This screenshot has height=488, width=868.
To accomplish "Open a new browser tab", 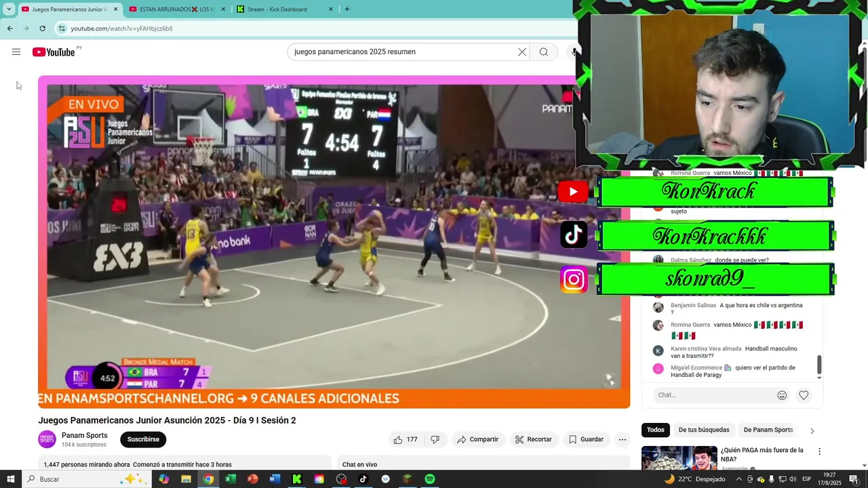I will tap(347, 9).
